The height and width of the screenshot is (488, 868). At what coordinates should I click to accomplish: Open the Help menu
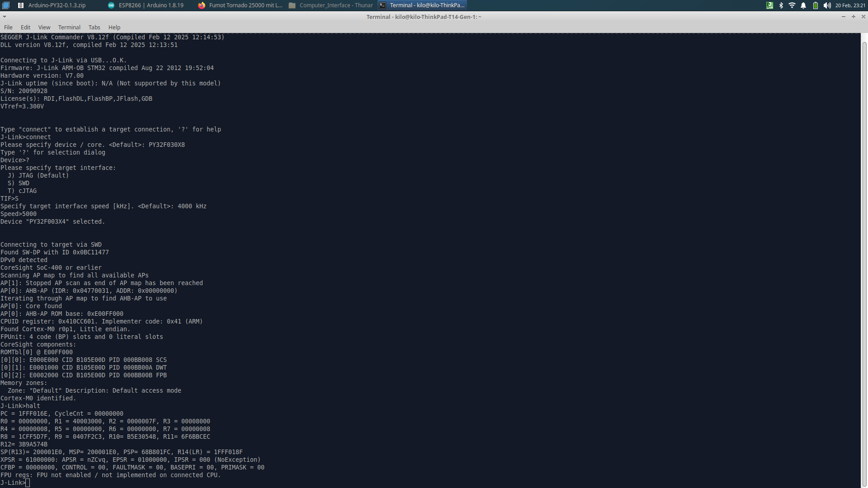click(114, 27)
